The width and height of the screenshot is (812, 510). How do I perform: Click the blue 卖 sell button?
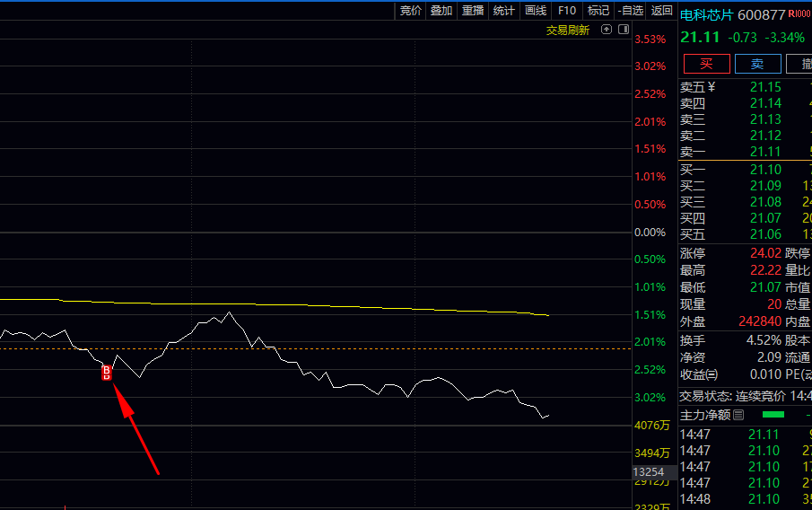(757, 64)
